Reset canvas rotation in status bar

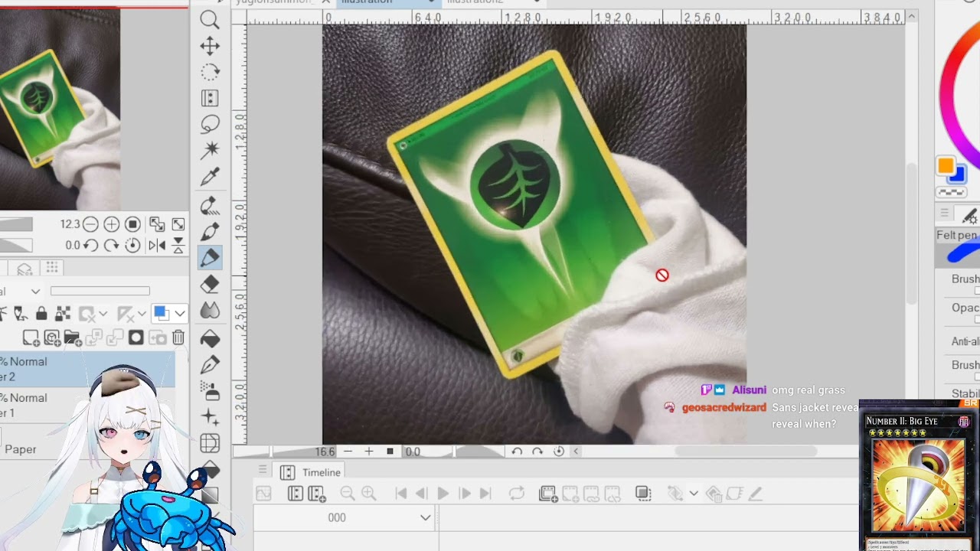point(559,452)
